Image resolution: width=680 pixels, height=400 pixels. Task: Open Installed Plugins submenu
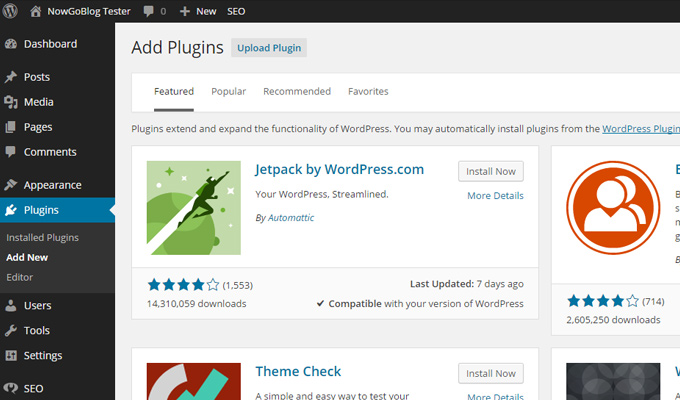[42, 237]
